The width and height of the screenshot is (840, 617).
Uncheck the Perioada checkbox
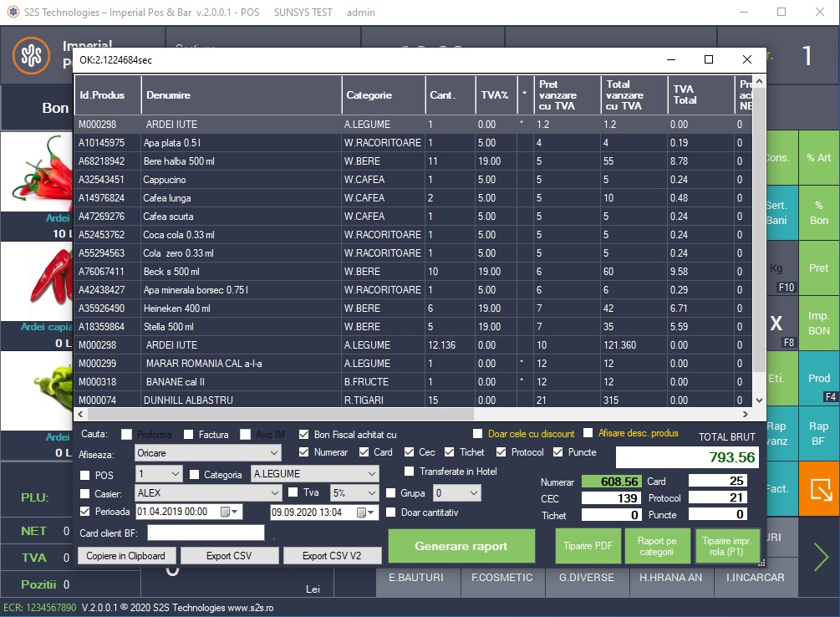coord(84,512)
